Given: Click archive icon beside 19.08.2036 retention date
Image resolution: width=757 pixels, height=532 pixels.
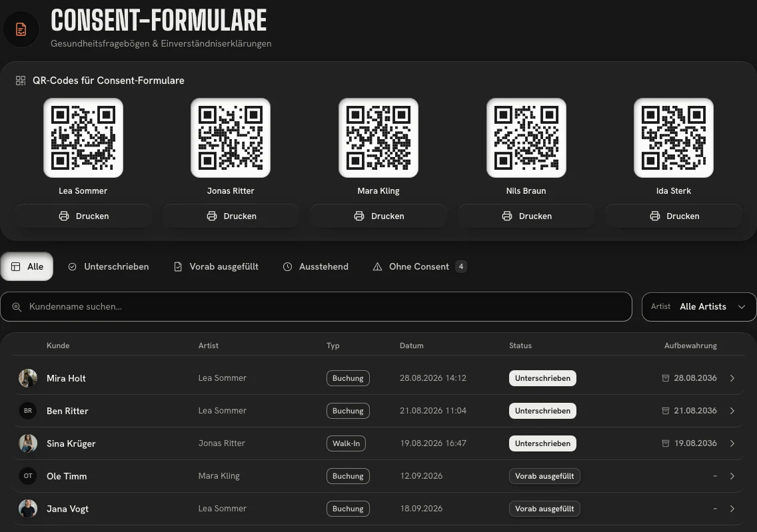Looking at the screenshot, I should [665, 443].
